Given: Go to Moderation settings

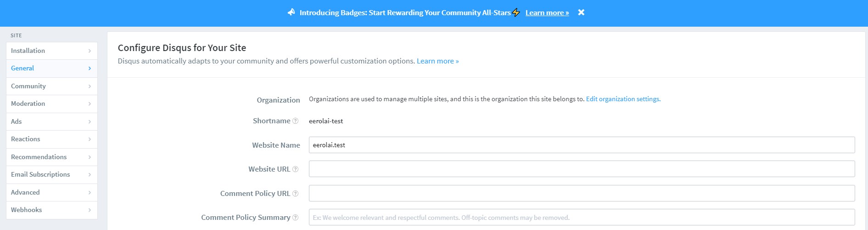Looking at the screenshot, I should click(52, 103).
